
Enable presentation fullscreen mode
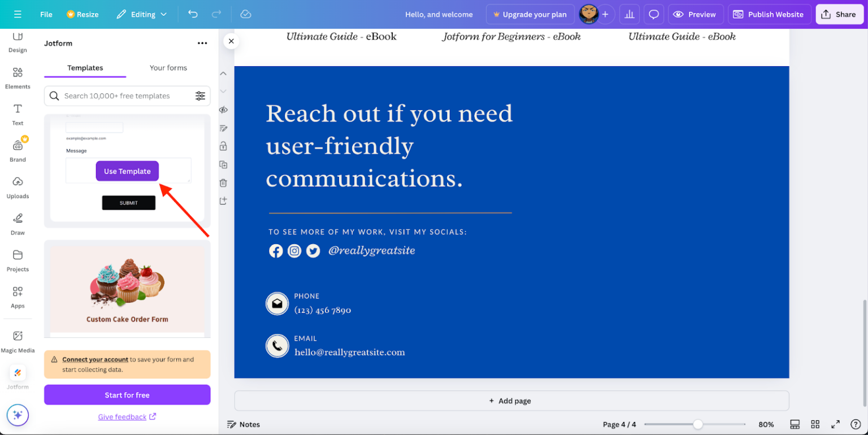click(835, 424)
